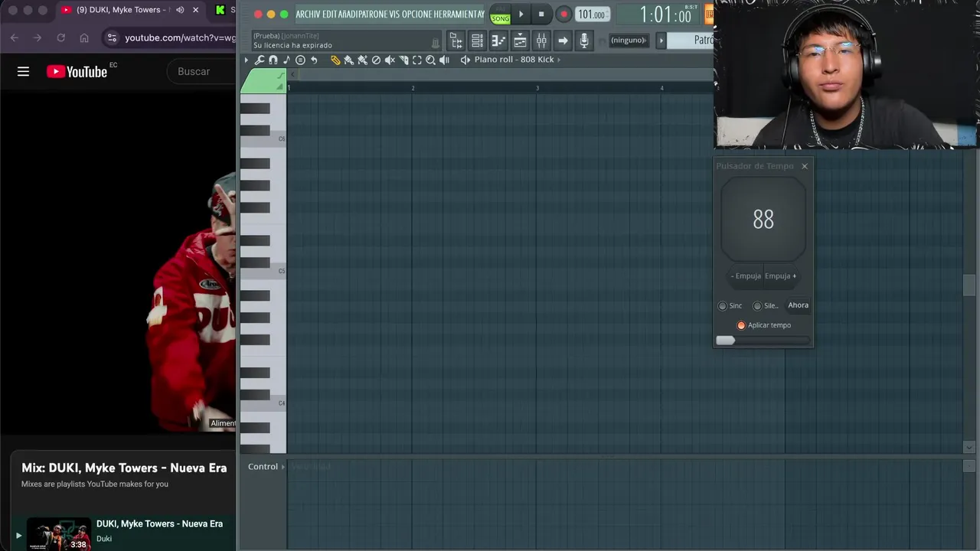
Task: Start playback with the play button
Action: point(521,15)
